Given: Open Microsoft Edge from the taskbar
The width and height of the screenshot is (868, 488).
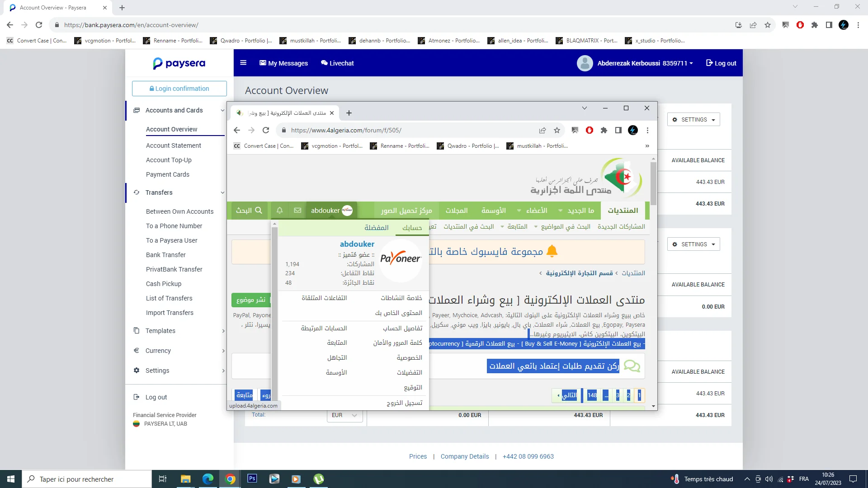Looking at the screenshot, I should coord(208,479).
